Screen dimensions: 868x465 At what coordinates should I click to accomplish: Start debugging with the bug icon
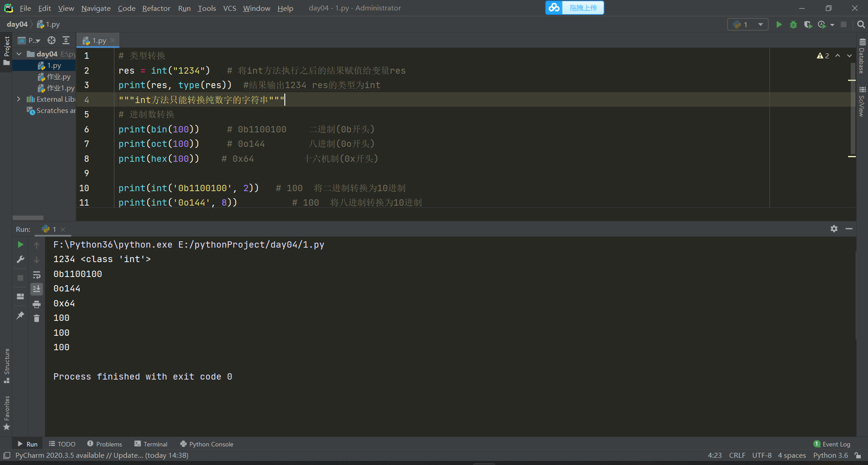(x=793, y=24)
